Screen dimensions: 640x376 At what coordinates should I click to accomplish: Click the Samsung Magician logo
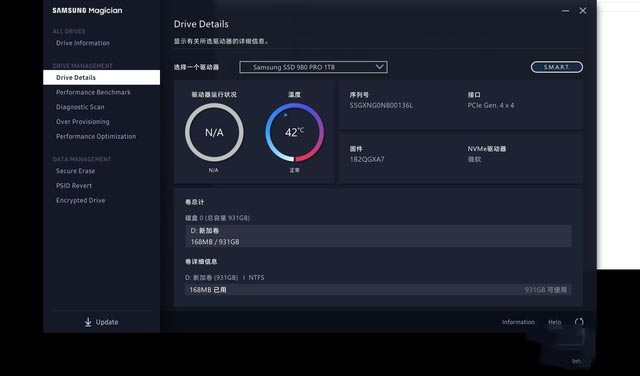[x=87, y=11]
